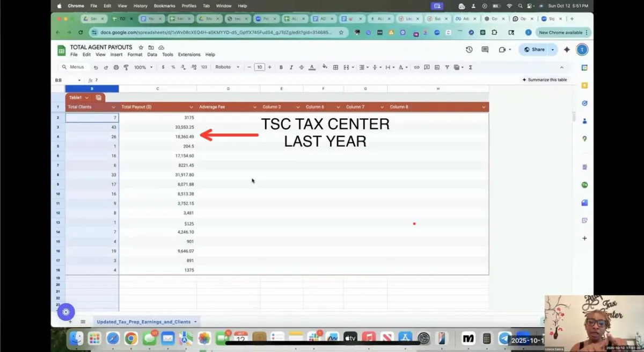The image size is (644, 352).
Task: Open the Format menu
Action: [135, 55]
